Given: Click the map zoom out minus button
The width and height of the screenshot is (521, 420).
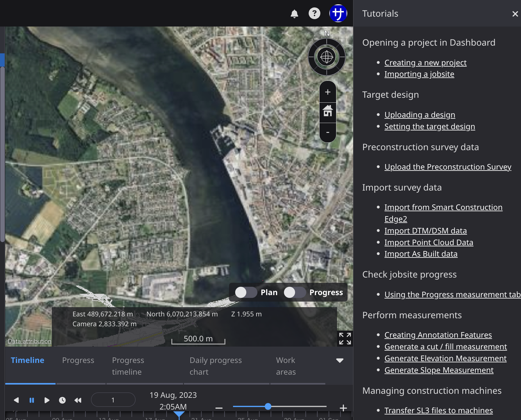Looking at the screenshot, I should 327,132.
